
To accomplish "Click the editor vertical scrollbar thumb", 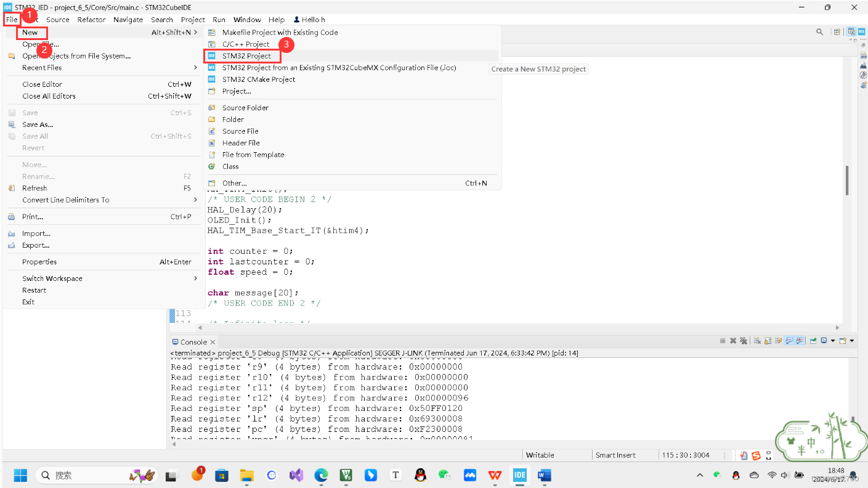I will coord(847,180).
